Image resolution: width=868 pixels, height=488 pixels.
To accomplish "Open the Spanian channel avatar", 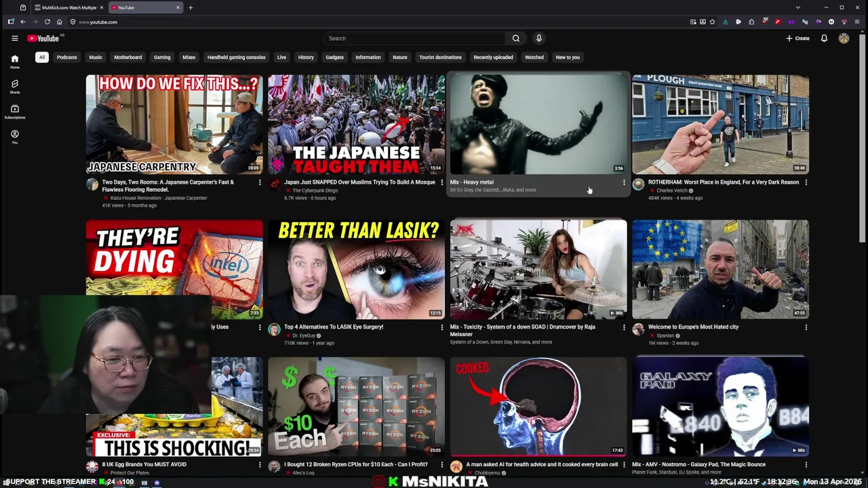I will (x=638, y=329).
